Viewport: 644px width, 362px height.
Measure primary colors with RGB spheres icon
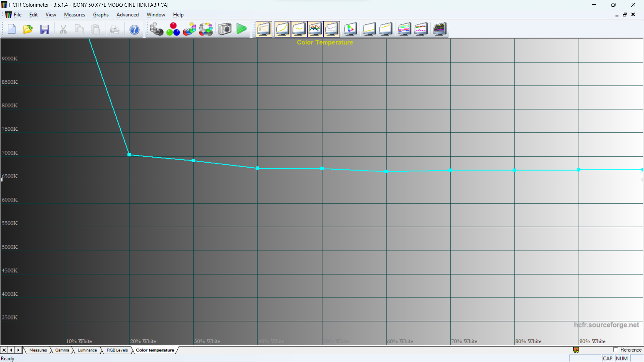point(173,29)
